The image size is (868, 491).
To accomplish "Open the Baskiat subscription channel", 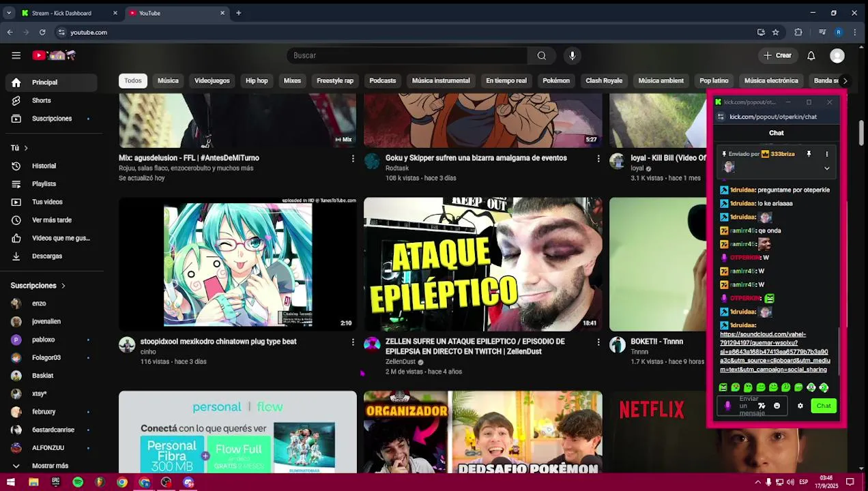I will (52, 376).
